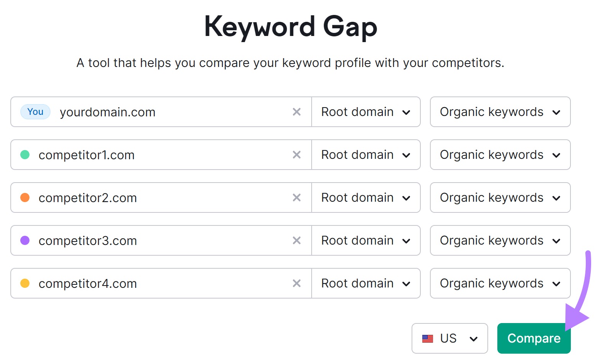Image resolution: width=603 pixels, height=364 pixels.
Task: Click the You badge
Action: pos(35,112)
